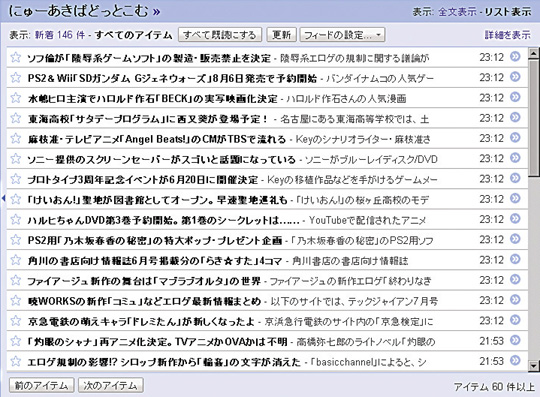The width and height of the screenshot is (540, 397).
Task: Show すべてのアイテム
Action: tap(133, 35)
